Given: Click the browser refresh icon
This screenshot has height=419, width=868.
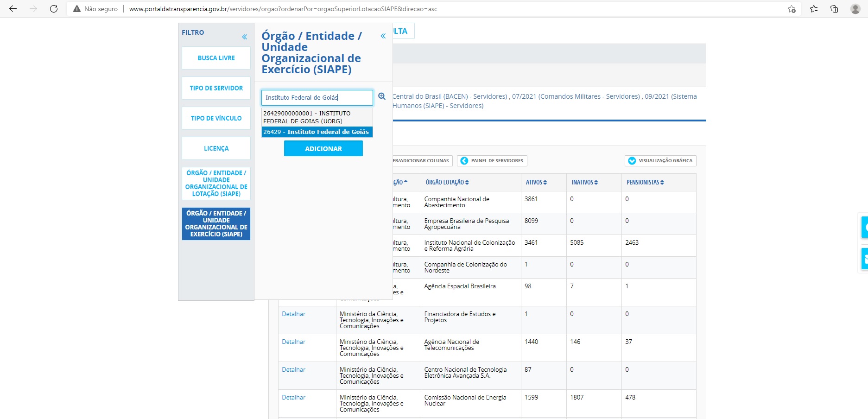Looking at the screenshot, I should click(x=54, y=9).
